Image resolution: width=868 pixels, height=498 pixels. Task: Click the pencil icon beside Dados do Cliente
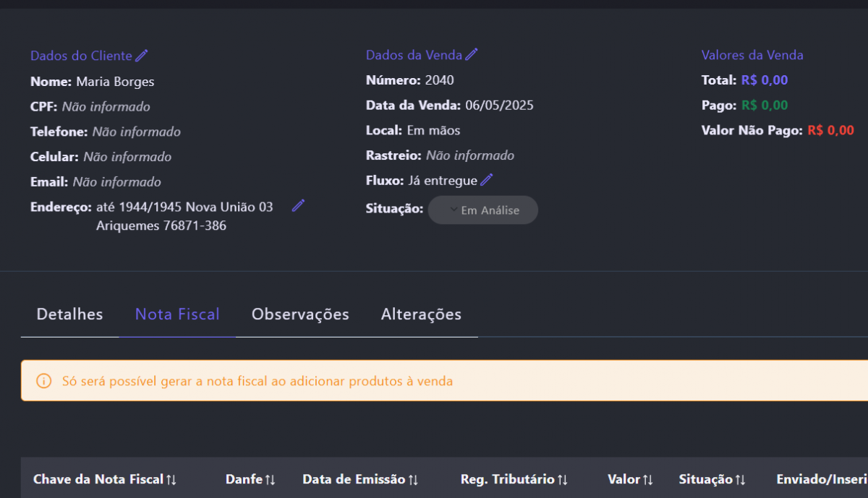(x=142, y=56)
